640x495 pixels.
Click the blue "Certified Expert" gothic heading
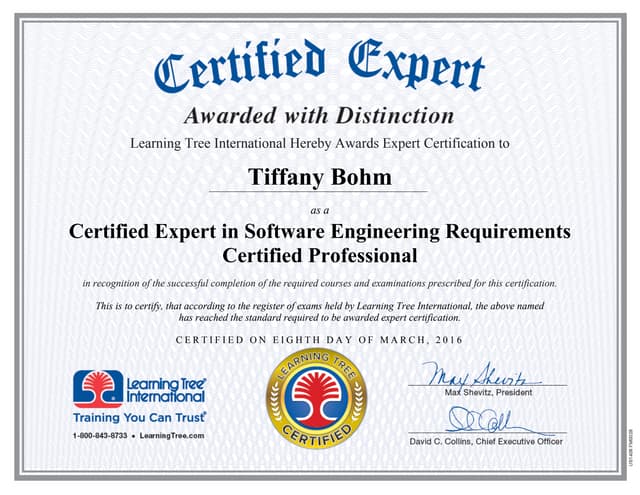tap(320, 65)
